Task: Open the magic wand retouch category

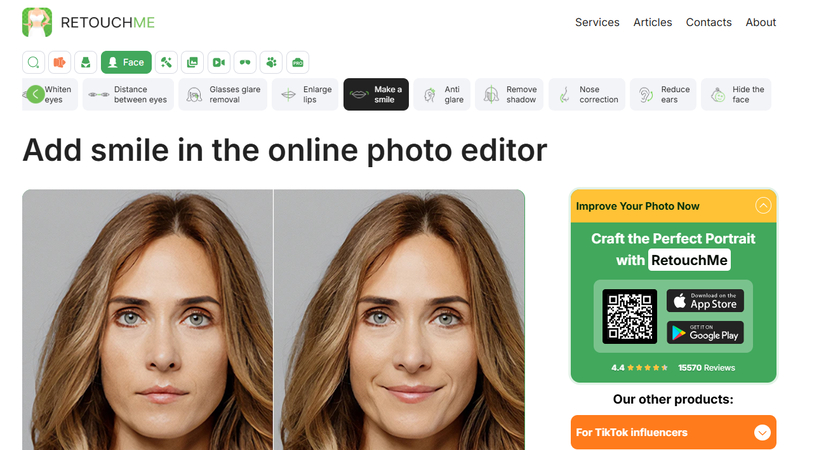Action: [167, 62]
